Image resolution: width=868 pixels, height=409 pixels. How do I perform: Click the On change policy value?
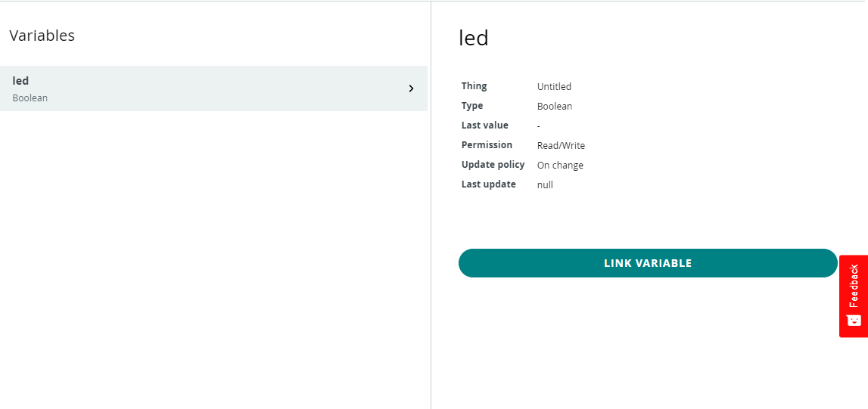pyautogui.click(x=560, y=166)
